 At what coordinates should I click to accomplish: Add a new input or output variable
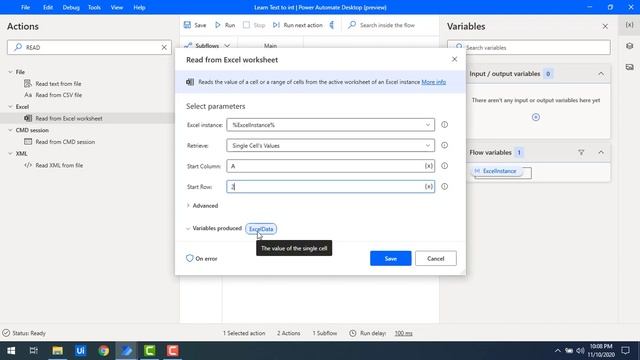click(536, 118)
